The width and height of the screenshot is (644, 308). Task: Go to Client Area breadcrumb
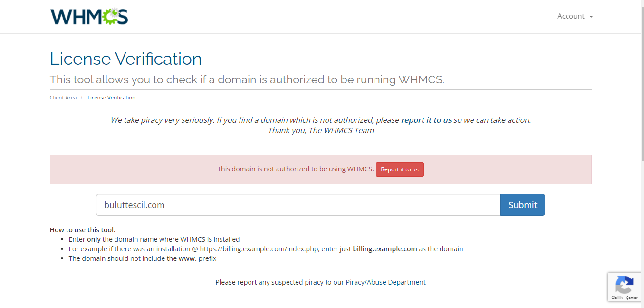point(63,98)
